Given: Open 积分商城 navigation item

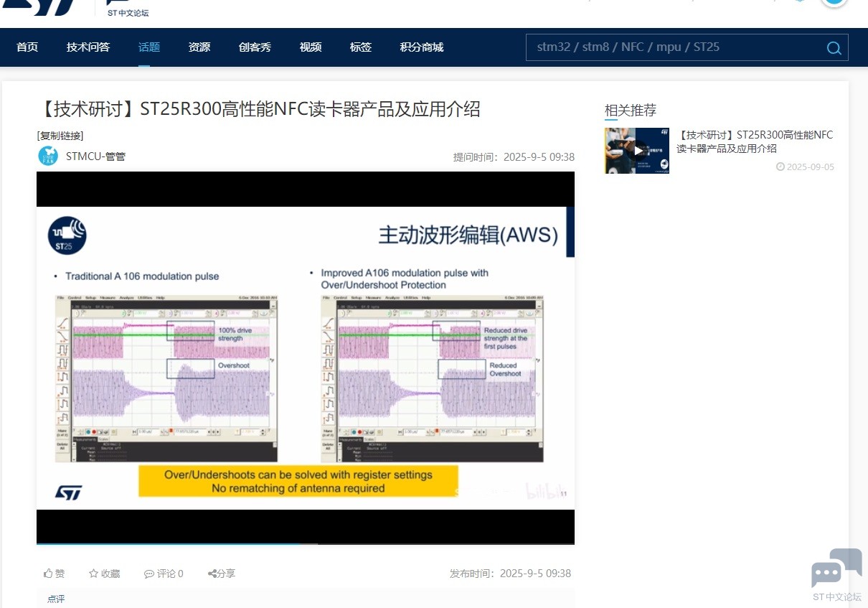Looking at the screenshot, I should [x=422, y=47].
